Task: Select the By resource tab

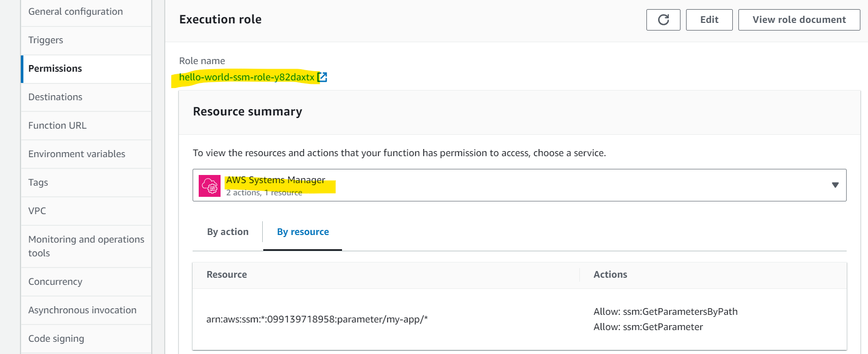Action: coord(303,232)
